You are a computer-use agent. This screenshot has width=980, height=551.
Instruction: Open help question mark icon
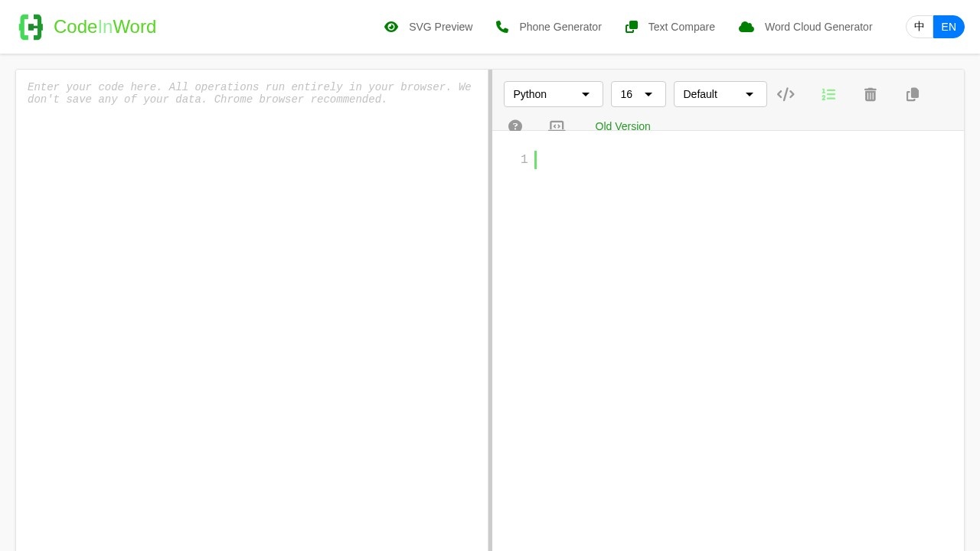coord(515,126)
